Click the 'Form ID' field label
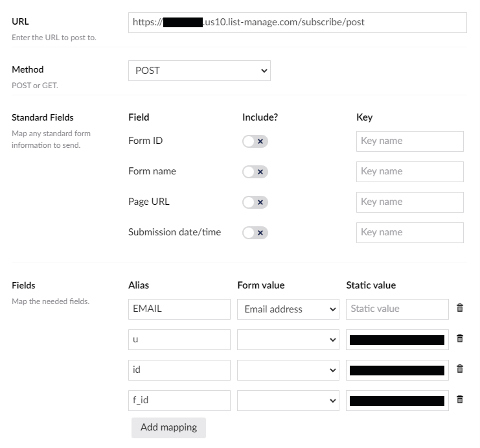480x448 pixels. click(x=145, y=141)
